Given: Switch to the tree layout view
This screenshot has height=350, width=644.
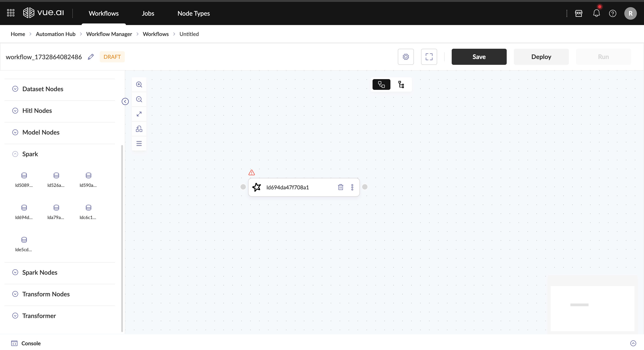Looking at the screenshot, I should point(401,84).
